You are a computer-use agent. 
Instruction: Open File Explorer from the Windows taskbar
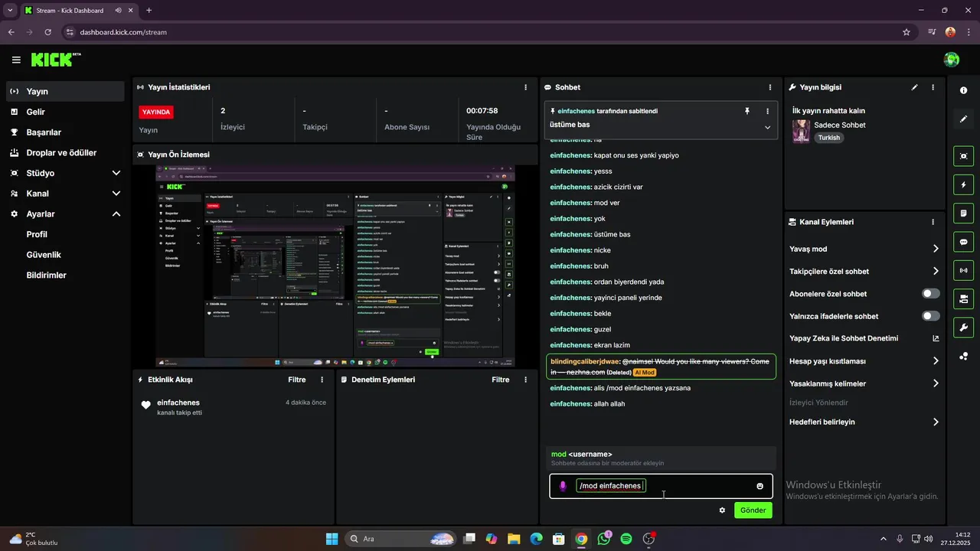tap(514, 539)
